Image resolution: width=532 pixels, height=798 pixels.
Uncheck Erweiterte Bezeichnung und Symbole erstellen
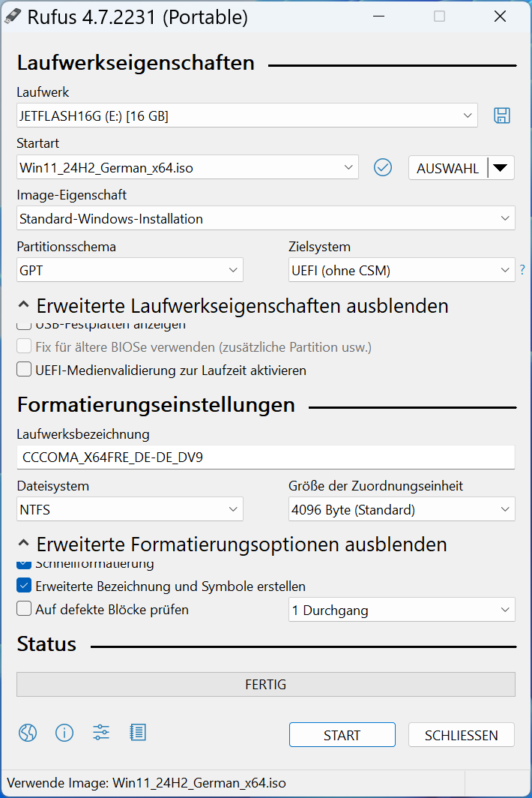tap(25, 586)
